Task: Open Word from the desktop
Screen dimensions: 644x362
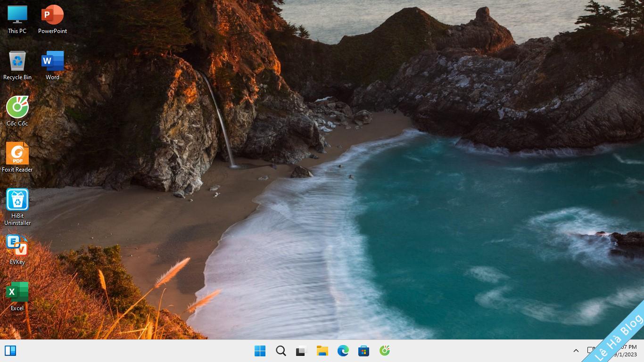Action: 52,60
